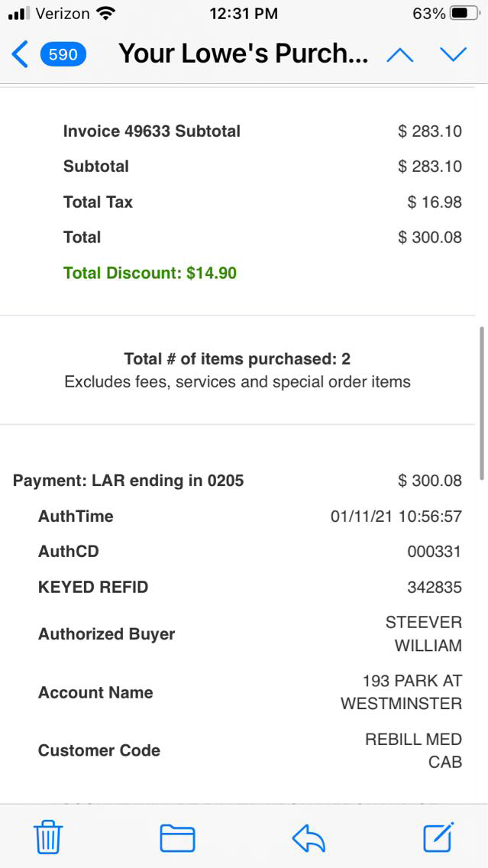This screenshot has height=868, width=488.
Task: Open the move-to-folder icon
Action: 177,837
